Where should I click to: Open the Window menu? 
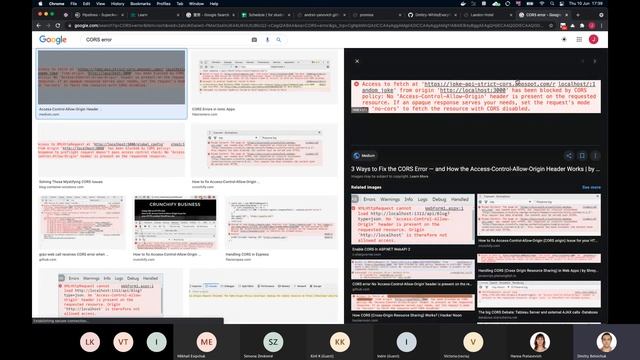tap(196, 4)
